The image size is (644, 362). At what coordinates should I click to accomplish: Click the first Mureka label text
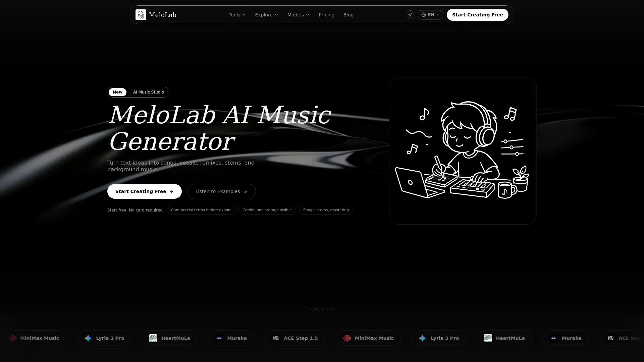point(237,338)
